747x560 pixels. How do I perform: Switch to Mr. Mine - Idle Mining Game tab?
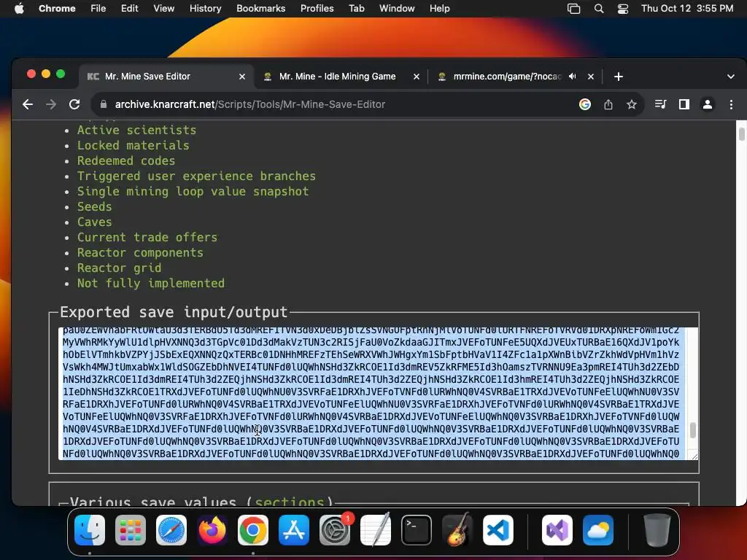337,76
